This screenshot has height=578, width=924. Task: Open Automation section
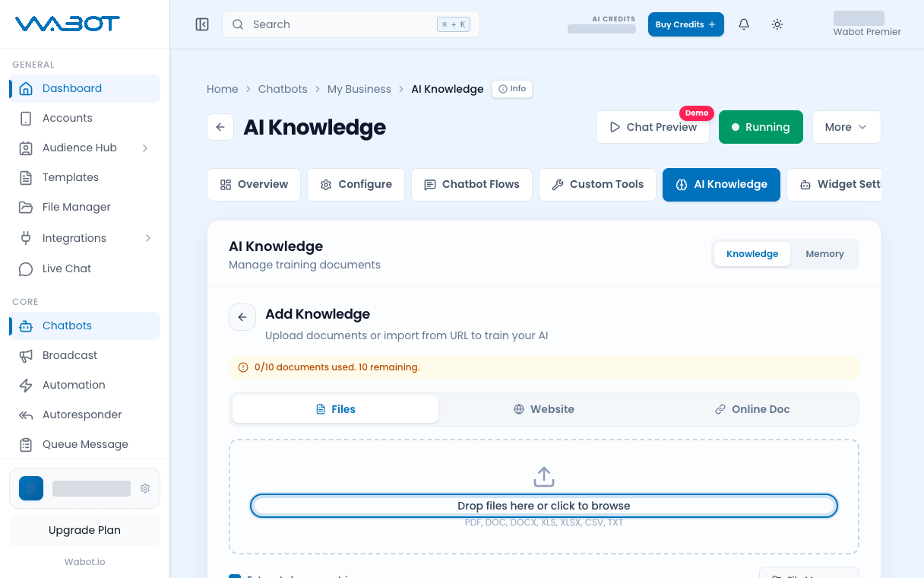coord(84,385)
